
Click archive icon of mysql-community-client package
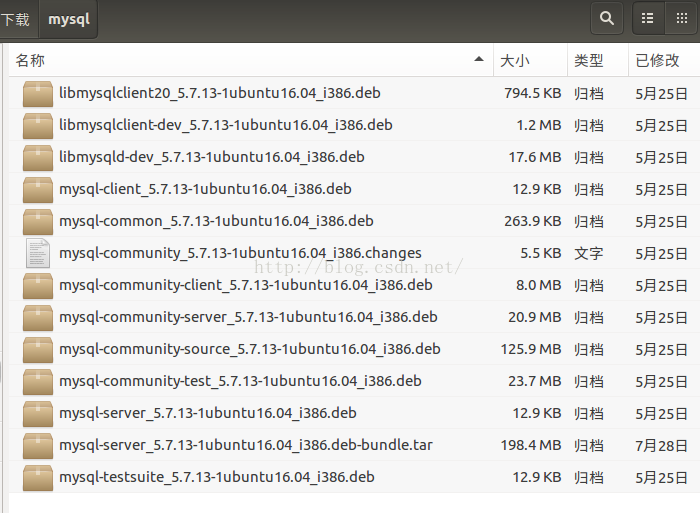point(38,286)
